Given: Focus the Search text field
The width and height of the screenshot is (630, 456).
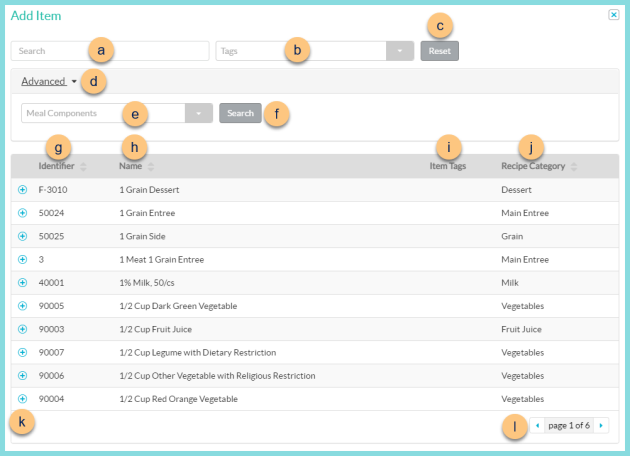Looking at the screenshot, I should point(110,51).
